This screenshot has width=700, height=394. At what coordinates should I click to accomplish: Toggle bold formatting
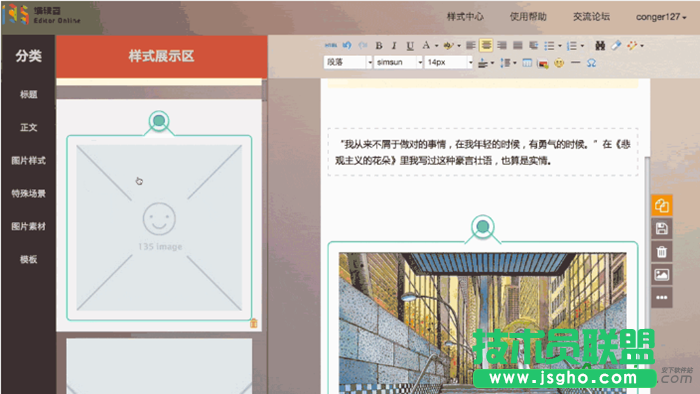(x=379, y=46)
